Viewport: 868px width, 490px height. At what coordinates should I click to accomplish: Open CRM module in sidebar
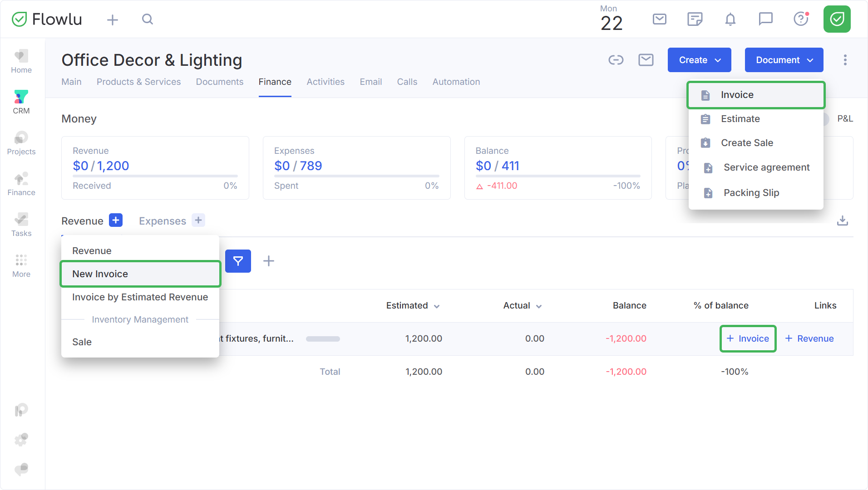pos(21,102)
